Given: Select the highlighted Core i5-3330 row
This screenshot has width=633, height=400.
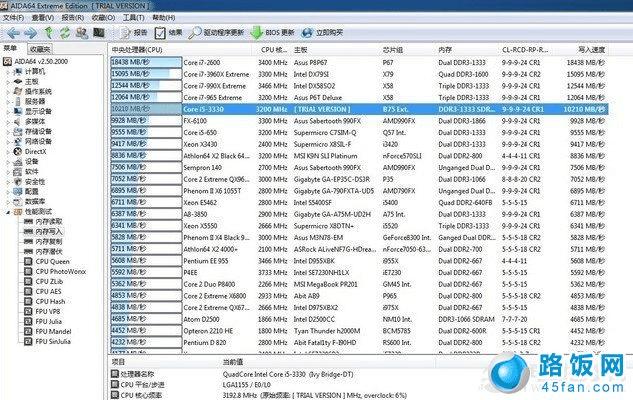Looking at the screenshot, I should (x=359, y=109).
